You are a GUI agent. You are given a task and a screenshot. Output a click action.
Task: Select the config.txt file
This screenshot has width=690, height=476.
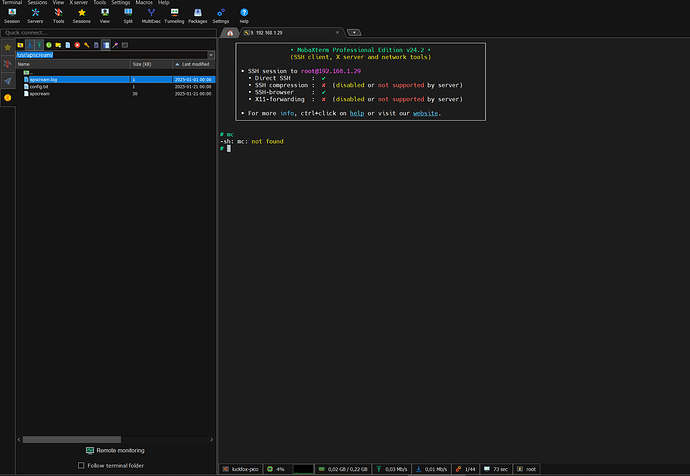(x=39, y=86)
